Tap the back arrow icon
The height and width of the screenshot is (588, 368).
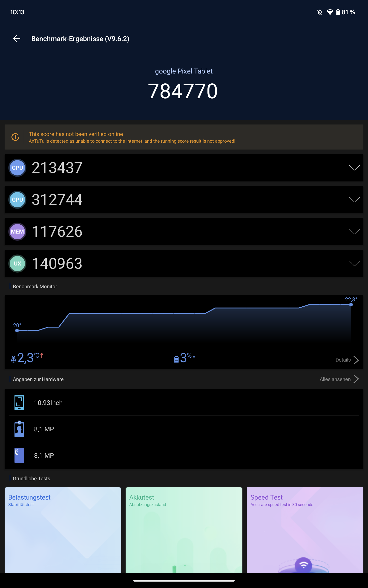tap(17, 39)
